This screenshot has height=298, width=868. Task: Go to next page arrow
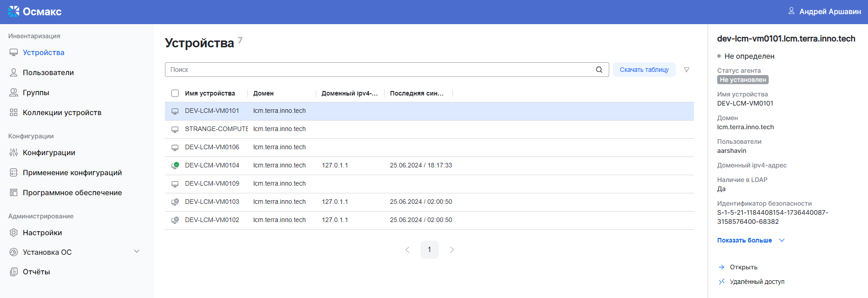coord(452,250)
